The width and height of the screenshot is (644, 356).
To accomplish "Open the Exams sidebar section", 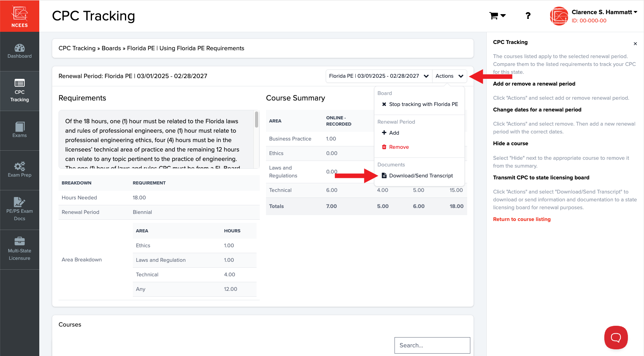I will coord(20,131).
